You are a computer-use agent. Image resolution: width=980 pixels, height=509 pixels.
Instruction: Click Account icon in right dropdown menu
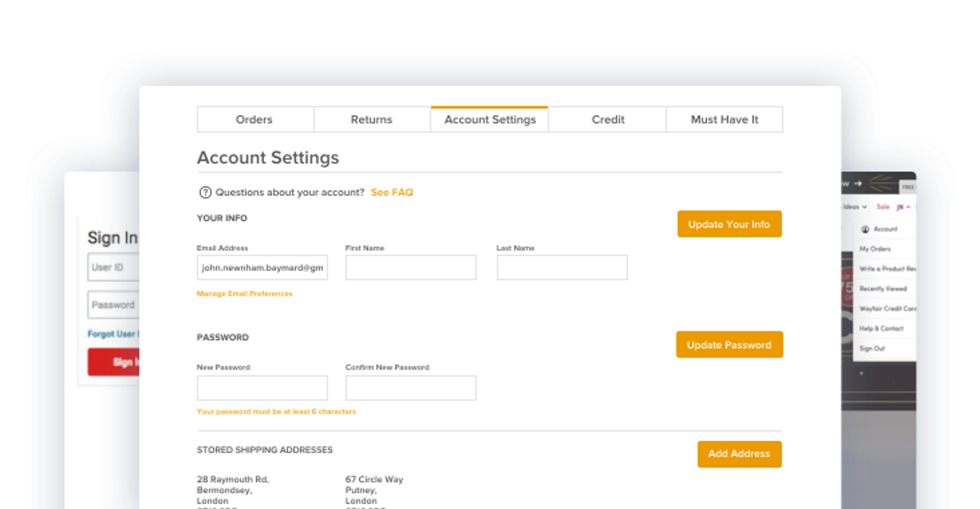865,229
